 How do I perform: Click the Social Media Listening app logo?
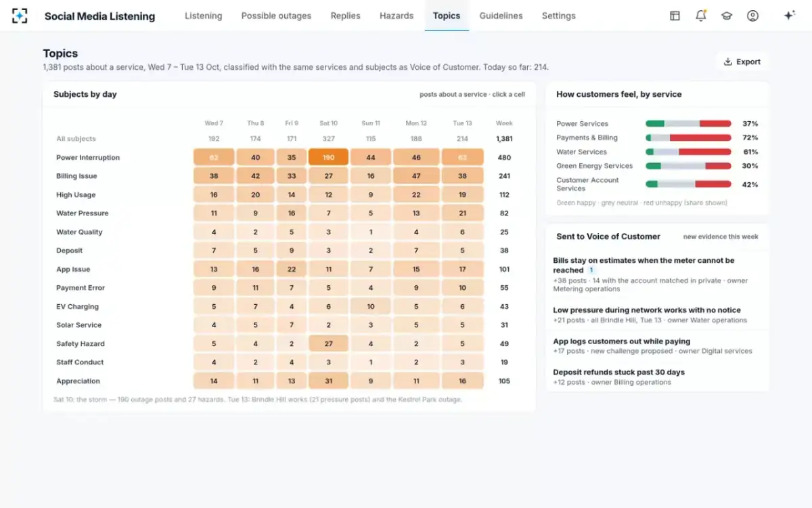pos(20,16)
